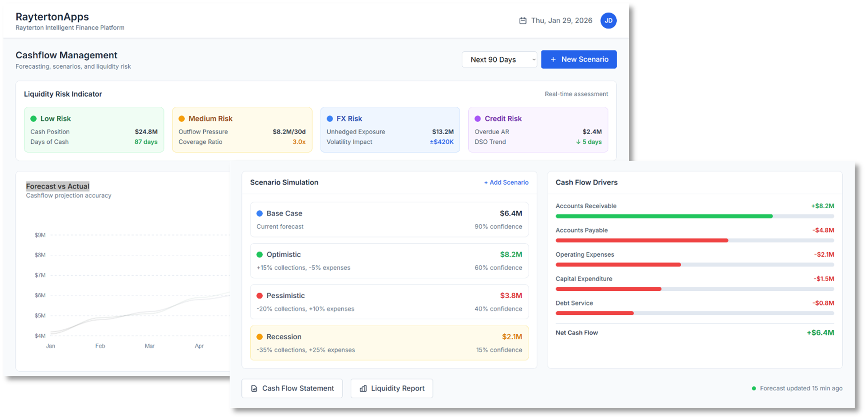Expand the Pessimistic scenario details
868x419 pixels.
[389, 301]
